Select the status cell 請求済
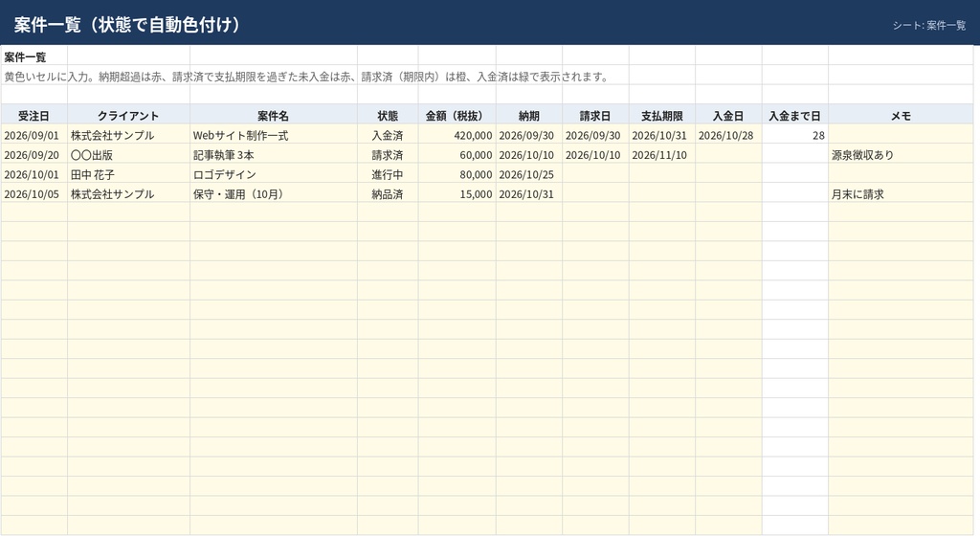The width and height of the screenshot is (980, 536). coord(388,155)
